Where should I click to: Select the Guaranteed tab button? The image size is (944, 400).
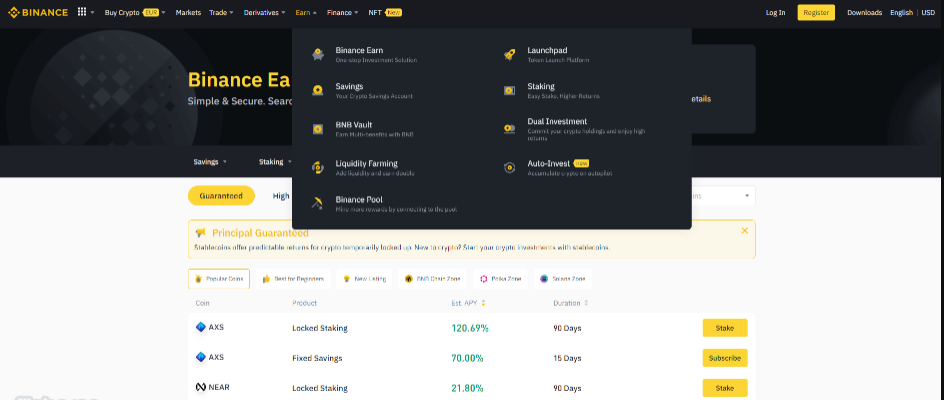coord(221,196)
